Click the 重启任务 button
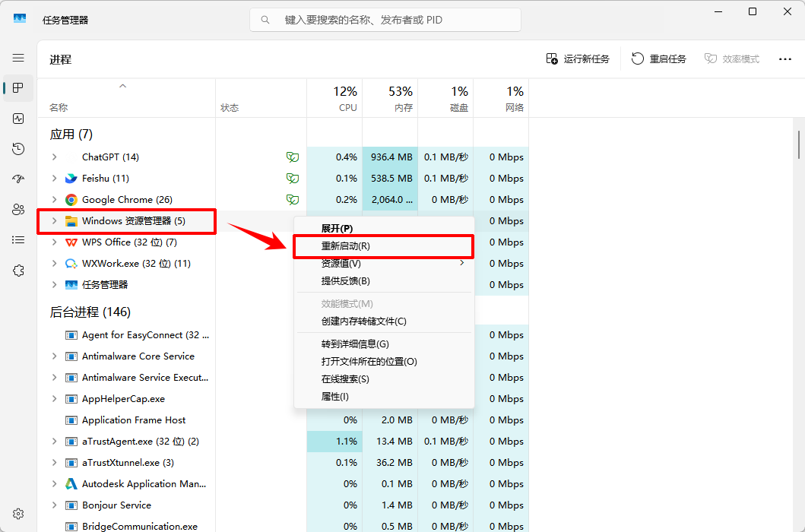 tap(659, 59)
